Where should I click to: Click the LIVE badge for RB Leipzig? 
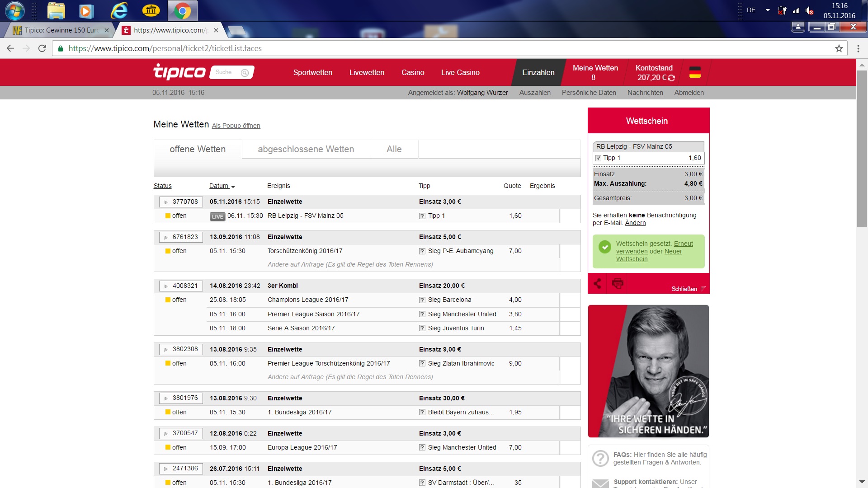coord(217,216)
